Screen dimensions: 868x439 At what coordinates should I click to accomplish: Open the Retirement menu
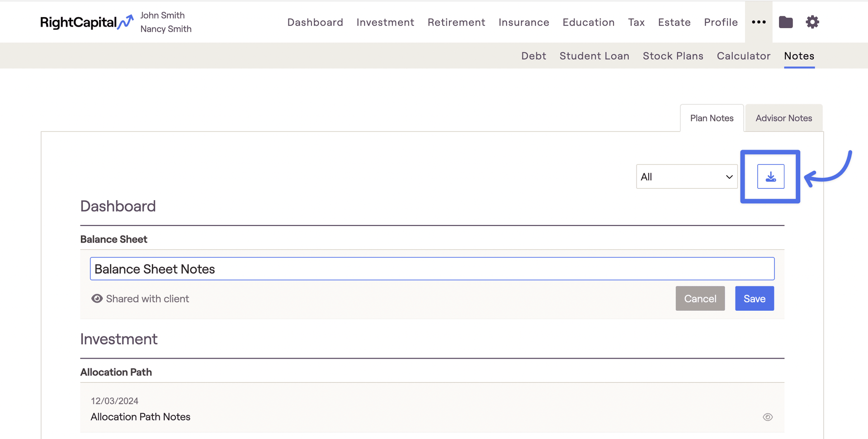(x=457, y=22)
